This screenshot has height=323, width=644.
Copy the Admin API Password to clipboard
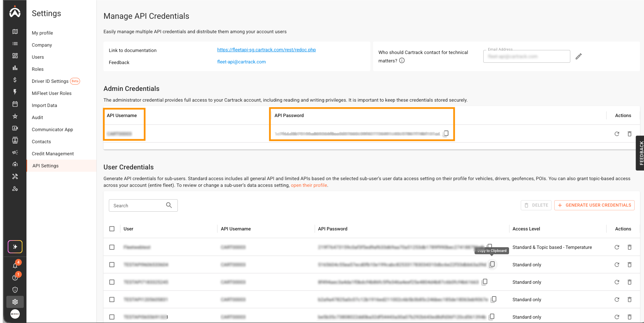[x=446, y=133]
